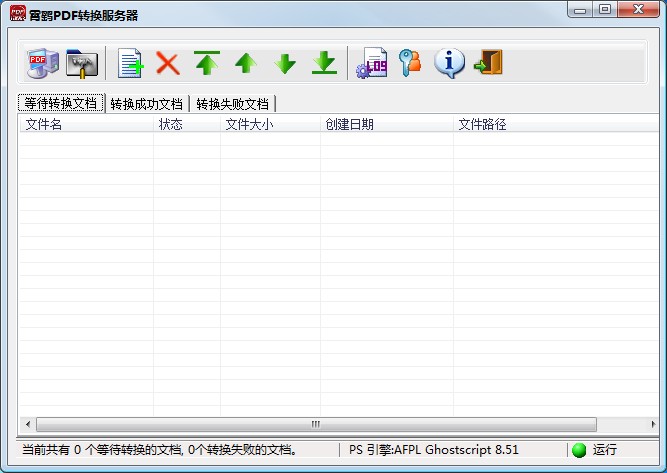The height and width of the screenshot is (473, 667).
Task: Sort list by 创建日期 column header
Action: click(387, 124)
